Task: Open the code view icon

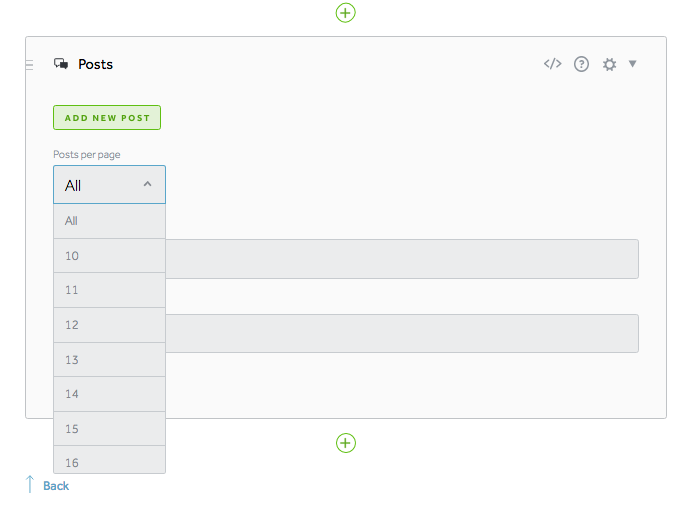Action: coord(552,64)
